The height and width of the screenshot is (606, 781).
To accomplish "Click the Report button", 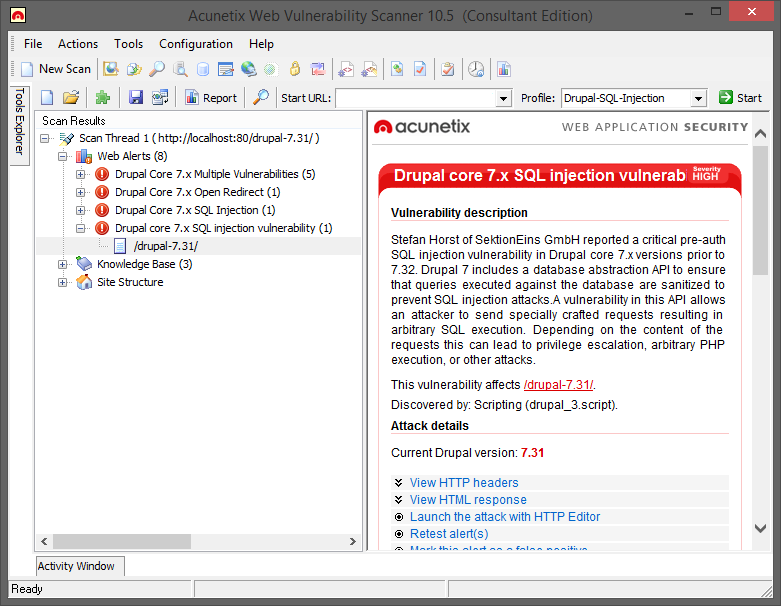I will [x=211, y=98].
